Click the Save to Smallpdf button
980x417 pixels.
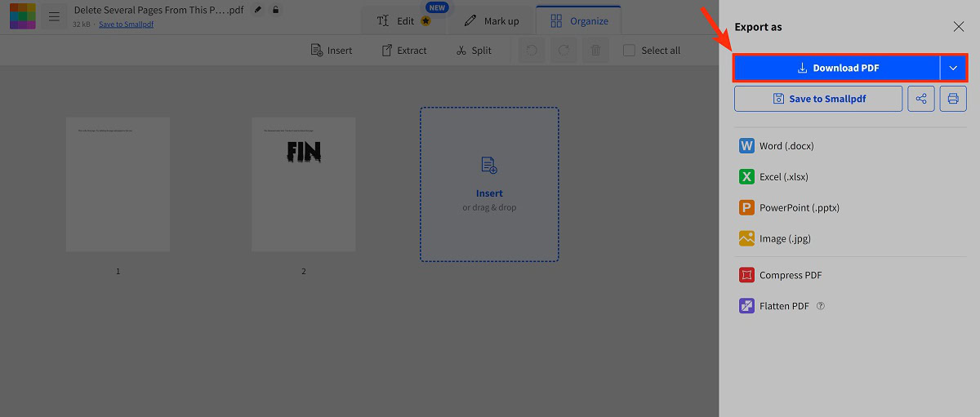point(818,99)
